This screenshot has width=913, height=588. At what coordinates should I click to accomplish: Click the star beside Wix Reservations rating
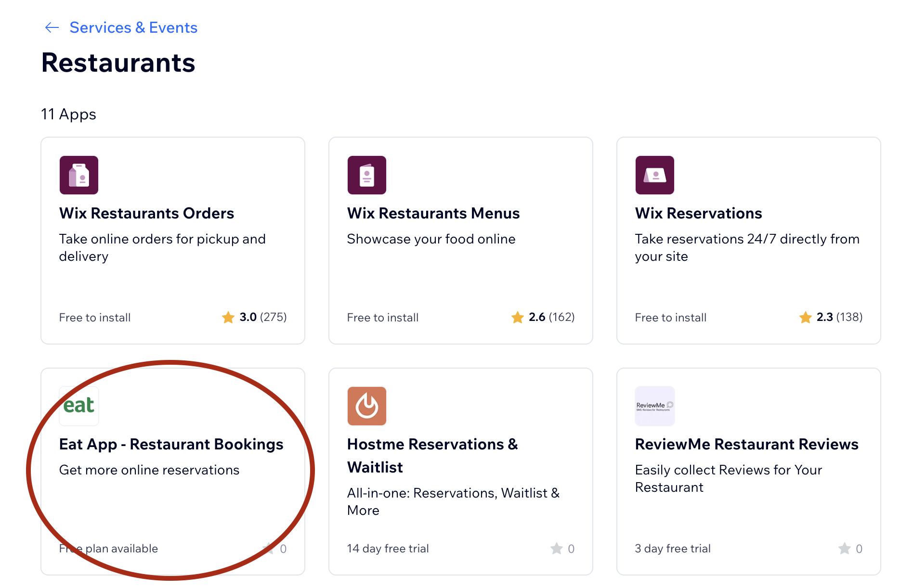(805, 318)
